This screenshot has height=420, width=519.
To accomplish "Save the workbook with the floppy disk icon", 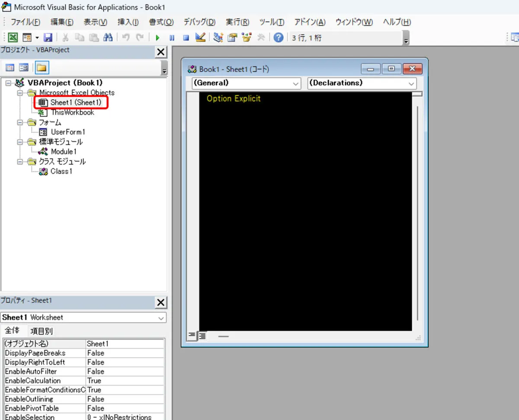I will pyautogui.click(x=48, y=38).
